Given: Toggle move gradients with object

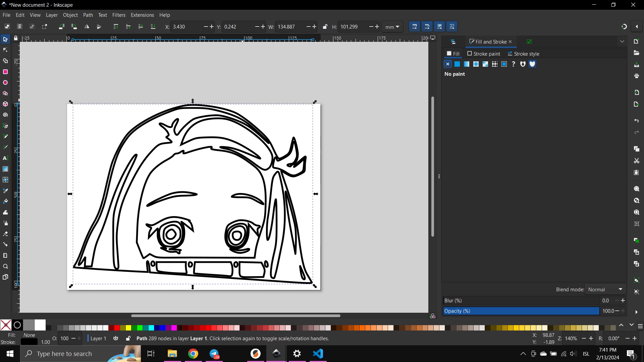Looking at the screenshot, I should (439, 27).
